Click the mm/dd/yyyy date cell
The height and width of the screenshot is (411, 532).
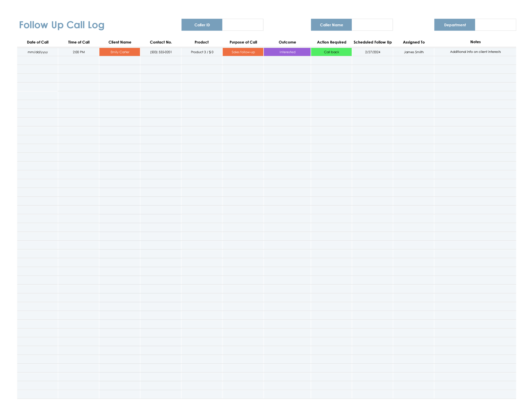tap(38, 52)
